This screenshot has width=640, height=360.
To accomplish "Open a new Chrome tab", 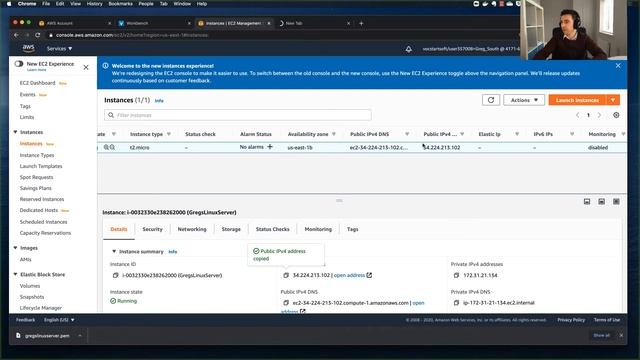I will 361,23.
